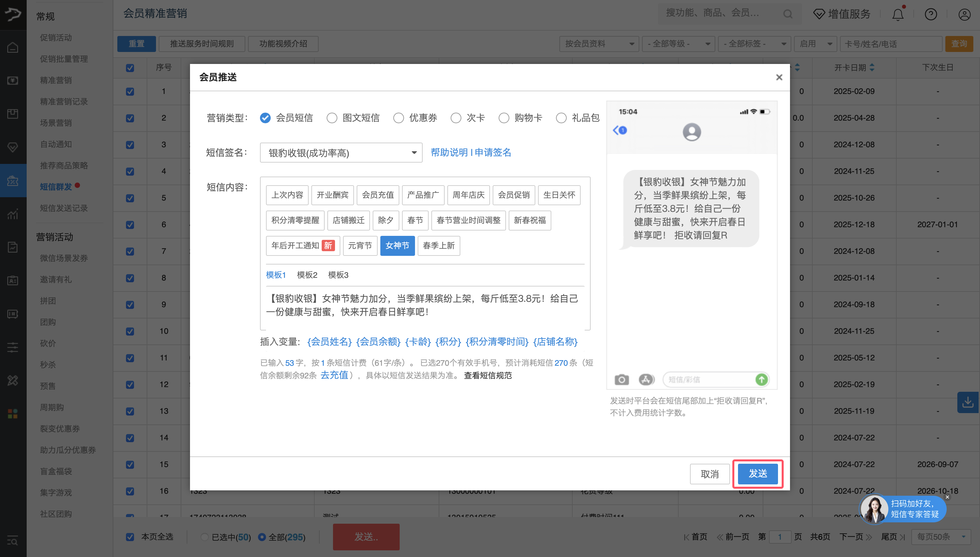This screenshot has width=980, height=557.
Task: Open notifications via the bell icon
Action: pyautogui.click(x=898, y=14)
